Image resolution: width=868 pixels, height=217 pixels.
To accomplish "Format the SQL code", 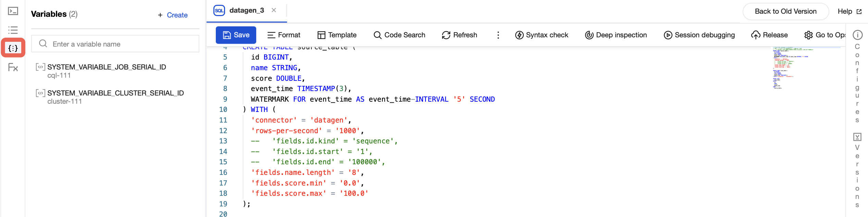I will click(284, 35).
